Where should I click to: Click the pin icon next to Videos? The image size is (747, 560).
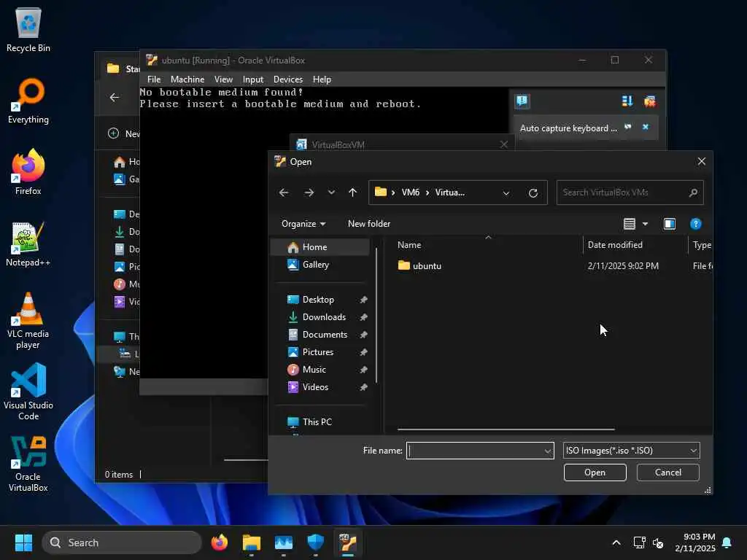coord(363,387)
